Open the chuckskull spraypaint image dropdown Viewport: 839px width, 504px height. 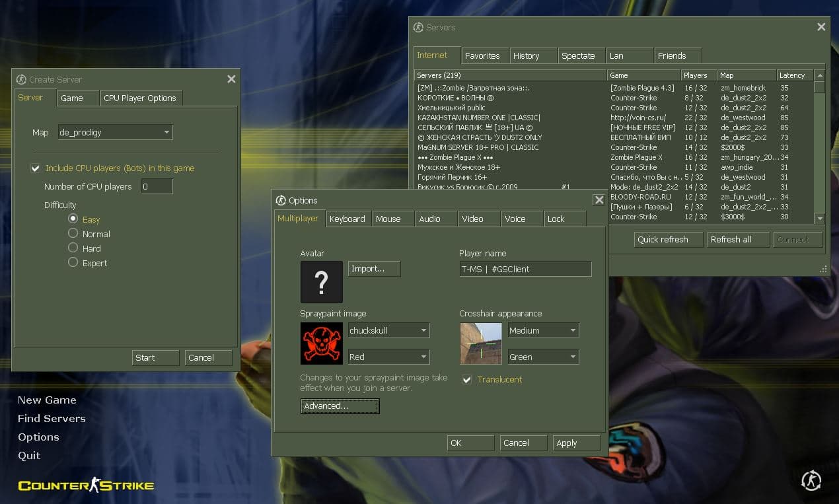(388, 330)
